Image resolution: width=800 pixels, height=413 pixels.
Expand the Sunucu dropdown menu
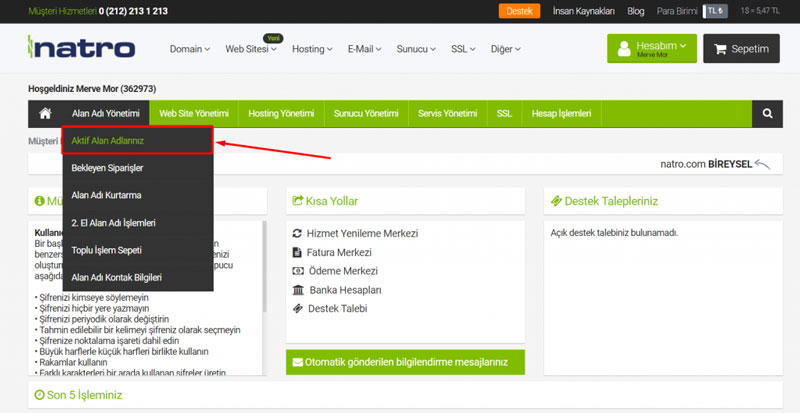coord(416,49)
